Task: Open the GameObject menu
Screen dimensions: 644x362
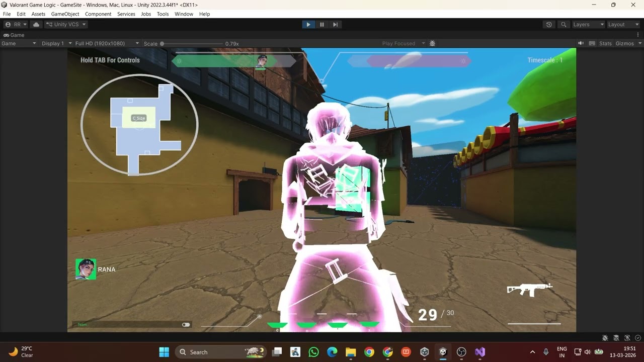Action: point(65,14)
